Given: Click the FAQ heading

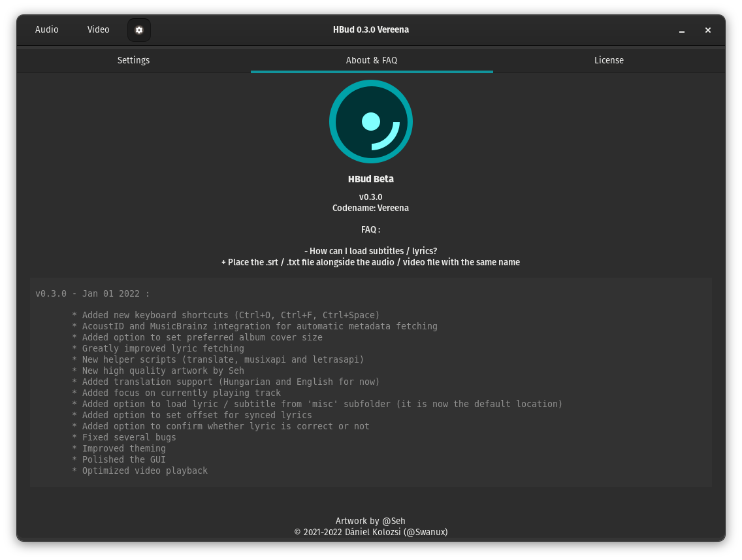Looking at the screenshot, I should click(370, 229).
